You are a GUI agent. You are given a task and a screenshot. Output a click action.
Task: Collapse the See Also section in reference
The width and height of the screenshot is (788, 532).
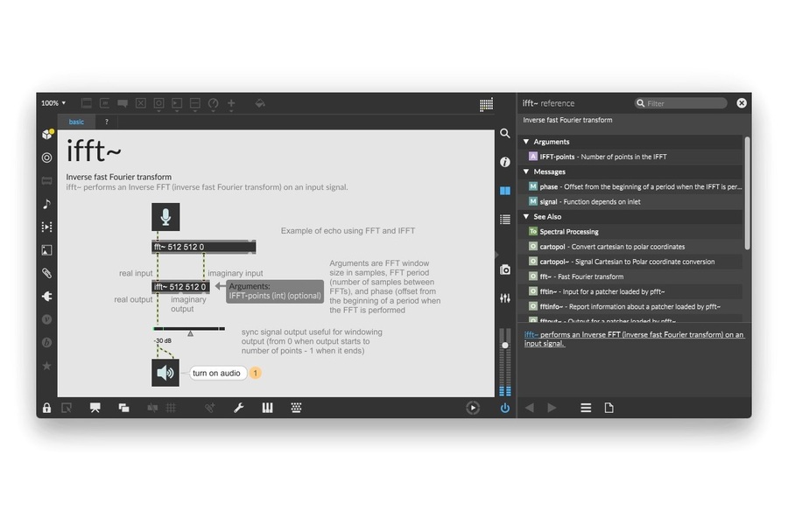pyautogui.click(x=526, y=216)
